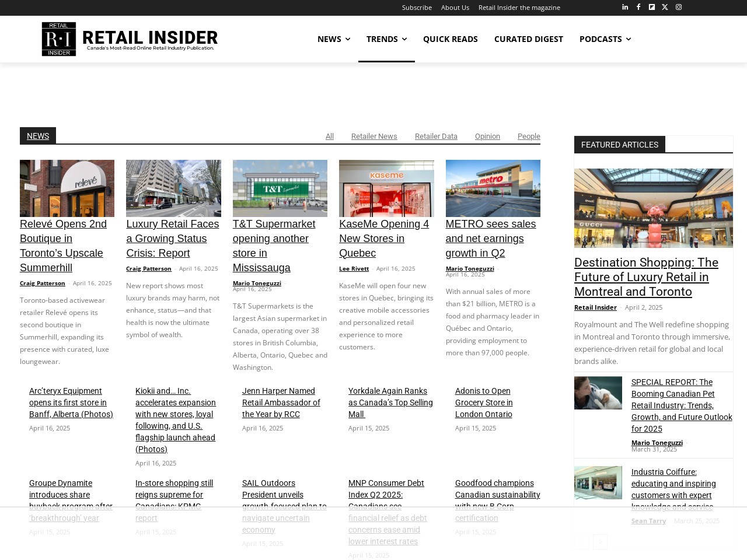Open the KaseMe store image thumbnail

click(x=386, y=188)
